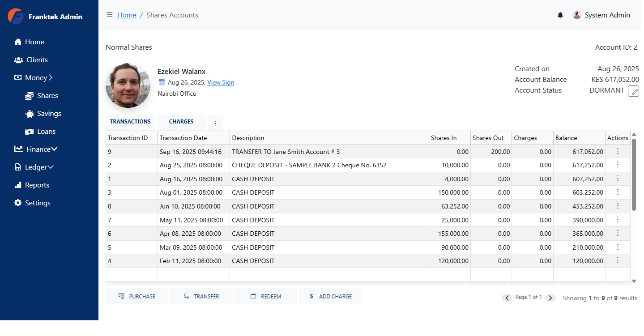The image size is (644, 336).
Task: Switch to the Charges tab
Action: (x=181, y=121)
